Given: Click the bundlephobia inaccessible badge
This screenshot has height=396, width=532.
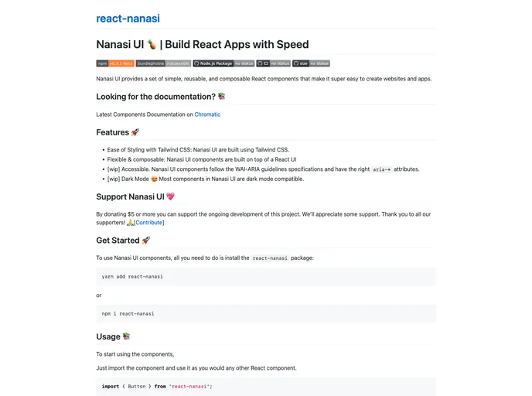Looking at the screenshot, I should 163,63.
